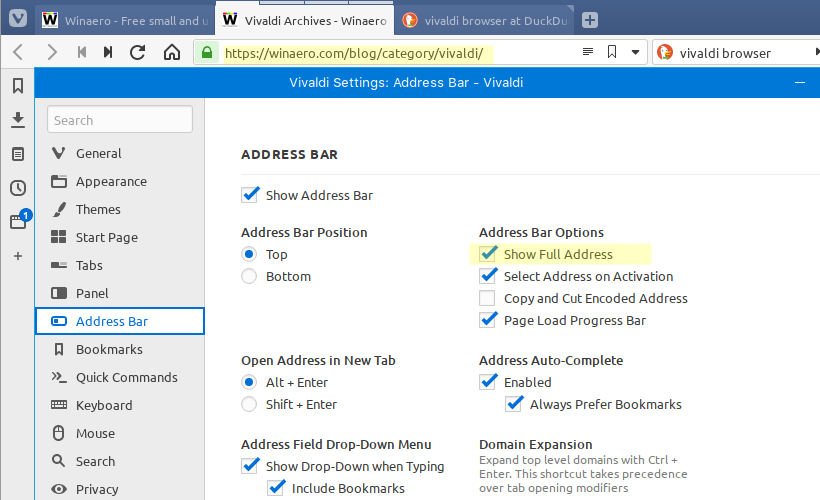
Task: Add a web panel with plus icon
Action: tap(18, 256)
